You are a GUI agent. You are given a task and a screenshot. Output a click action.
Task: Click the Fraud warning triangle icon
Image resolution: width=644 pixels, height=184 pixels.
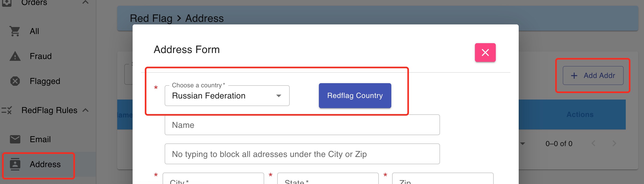point(15,56)
